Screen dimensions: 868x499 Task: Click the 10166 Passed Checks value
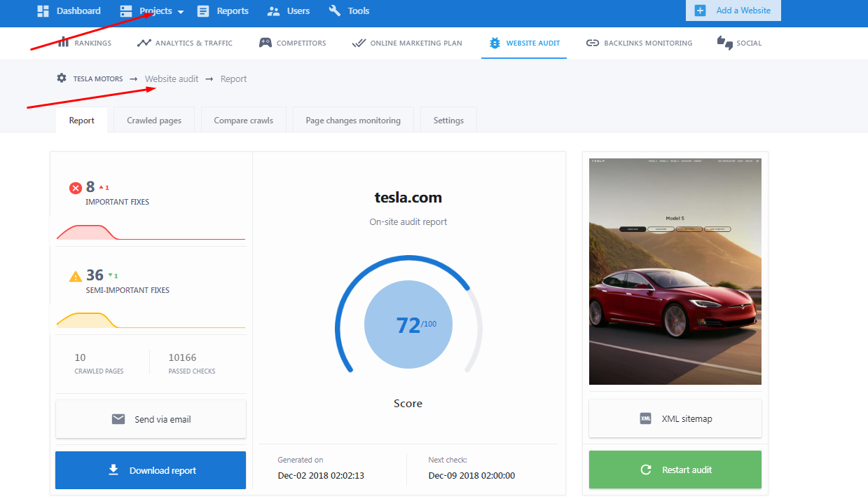pyautogui.click(x=182, y=357)
